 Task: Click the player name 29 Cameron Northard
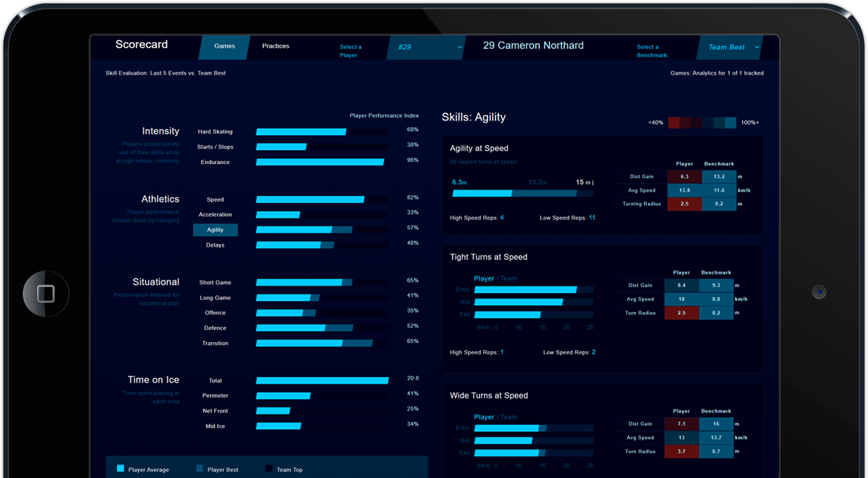(x=533, y=45)
